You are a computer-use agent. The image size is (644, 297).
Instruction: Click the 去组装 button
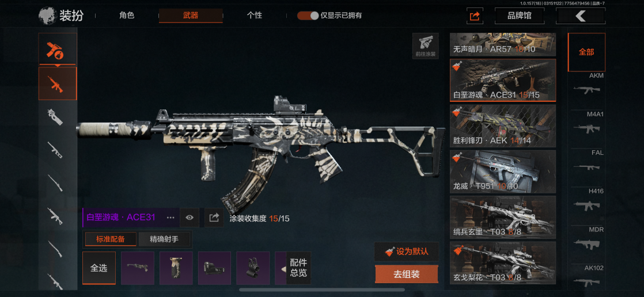coord(406,275)
